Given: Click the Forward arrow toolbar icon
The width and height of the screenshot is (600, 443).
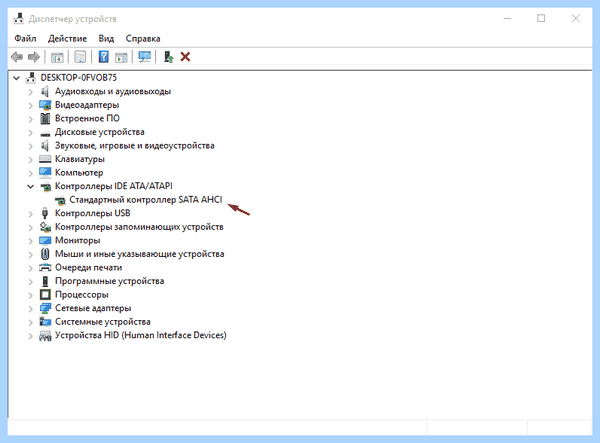Looking at the screenshot, I should click(x=34, y=57).
